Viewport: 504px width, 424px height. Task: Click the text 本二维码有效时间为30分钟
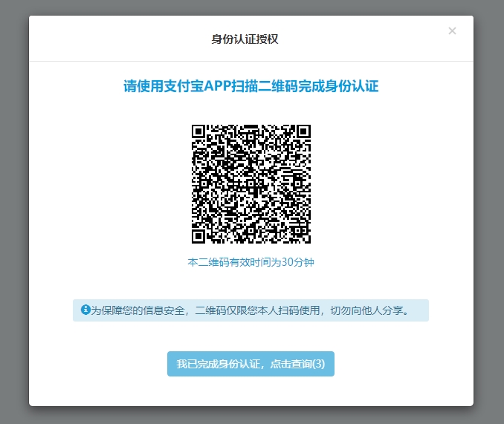coord(251,263)
